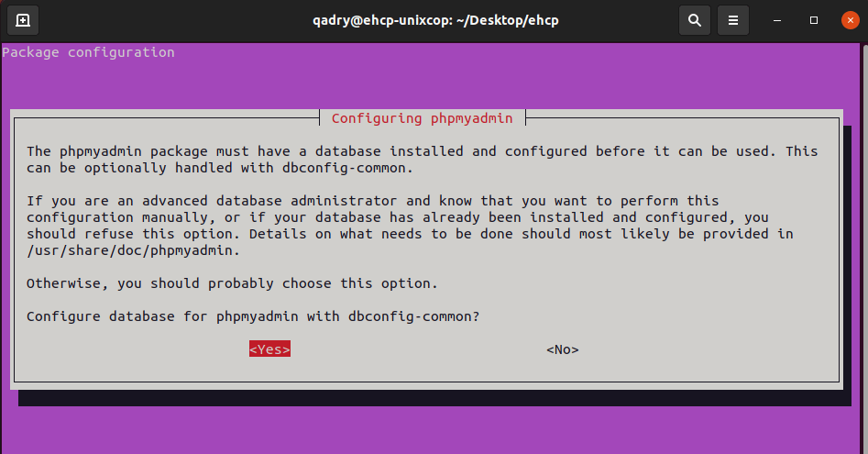The width and height of the screenshot is (868, 454).
Task: Click line starting 'should refuse this option. Details'
Action: tap(410, 234)
